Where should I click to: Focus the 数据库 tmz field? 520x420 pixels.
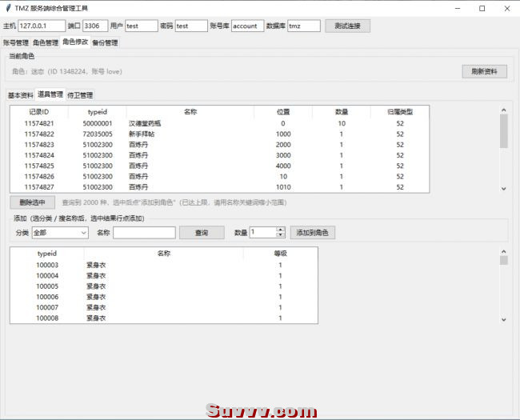(x=304, y=26)
